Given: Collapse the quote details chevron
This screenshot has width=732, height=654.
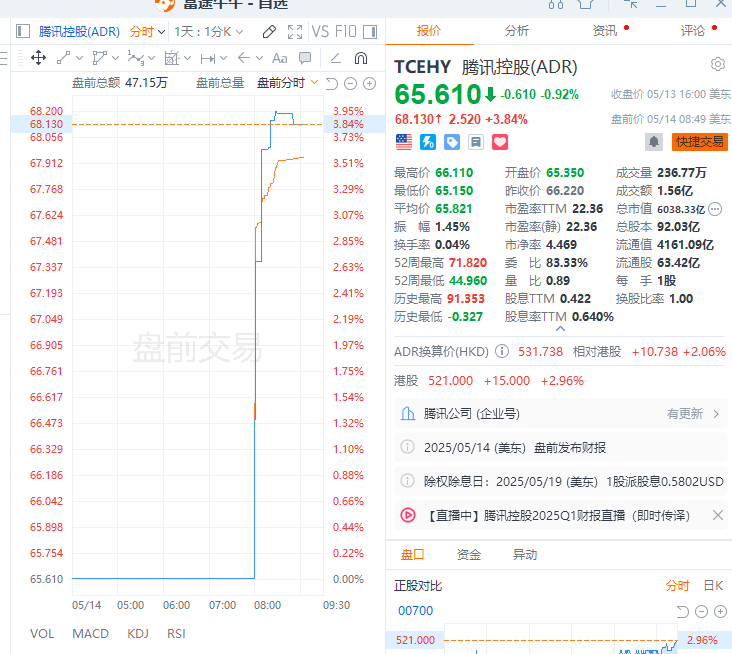Looking at the screenshot, I should (x=561, y=329).
